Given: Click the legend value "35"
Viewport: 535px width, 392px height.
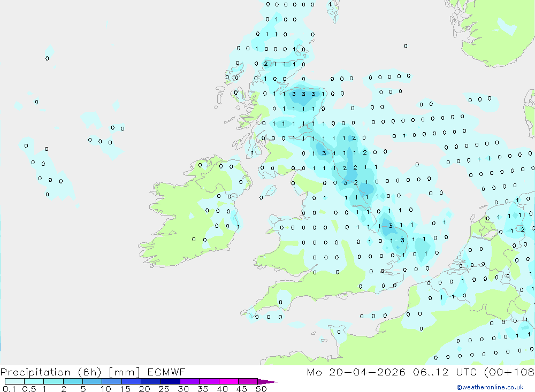Looking at the screenshot, I should tap(203, 389).
